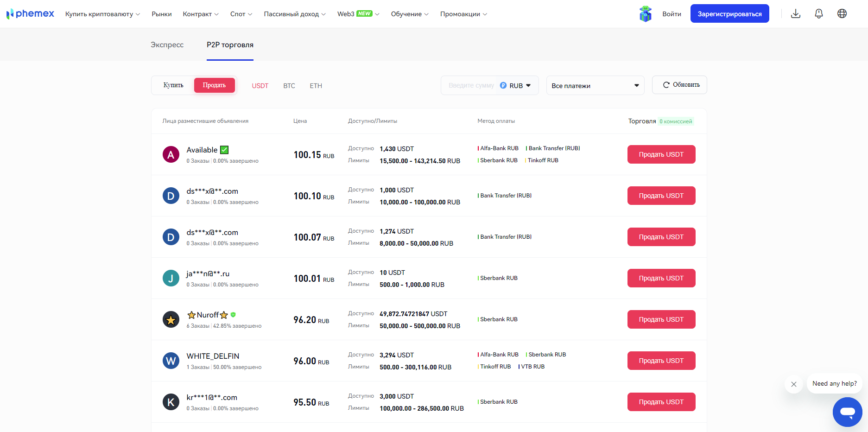Click the 96.20 RUB price
This screenshot has height=432, width=868.
pos(311,320)
